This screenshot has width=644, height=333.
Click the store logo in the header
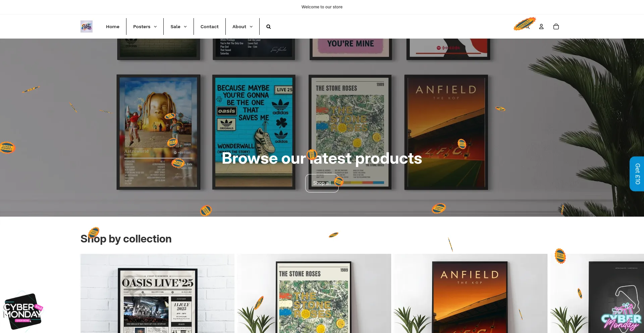pos(87,26)
